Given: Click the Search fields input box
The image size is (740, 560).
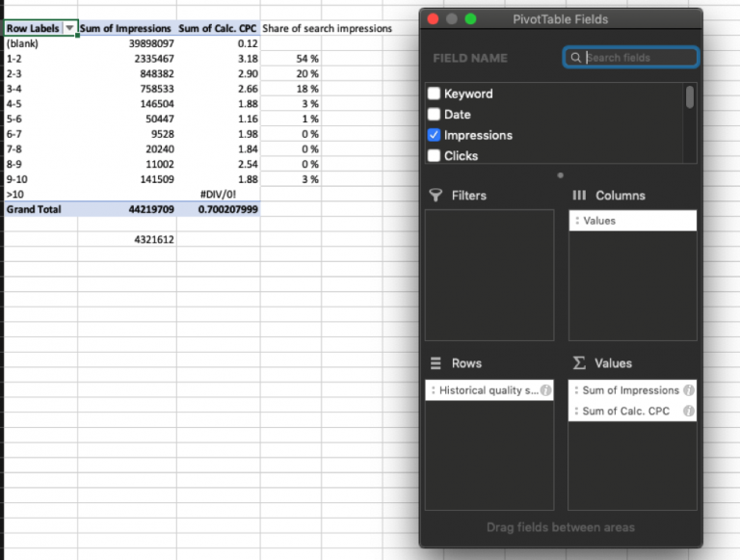Looking at the screenshot, I should tap(638, 58).
